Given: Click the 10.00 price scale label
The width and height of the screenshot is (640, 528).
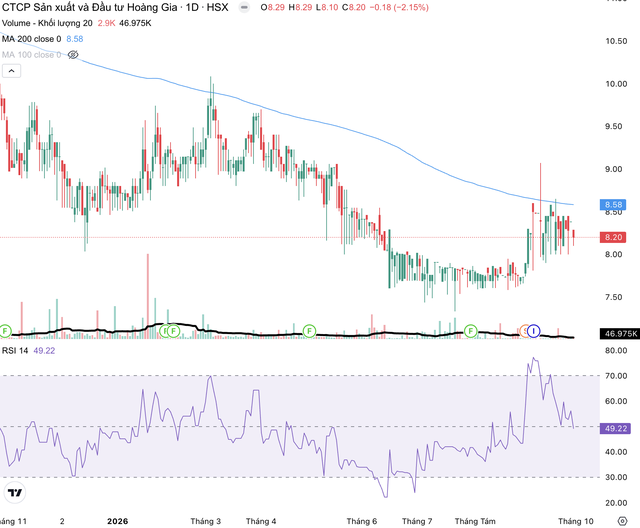Looking at the screenshot, I should pyautogui.click(x=616, y=84).
